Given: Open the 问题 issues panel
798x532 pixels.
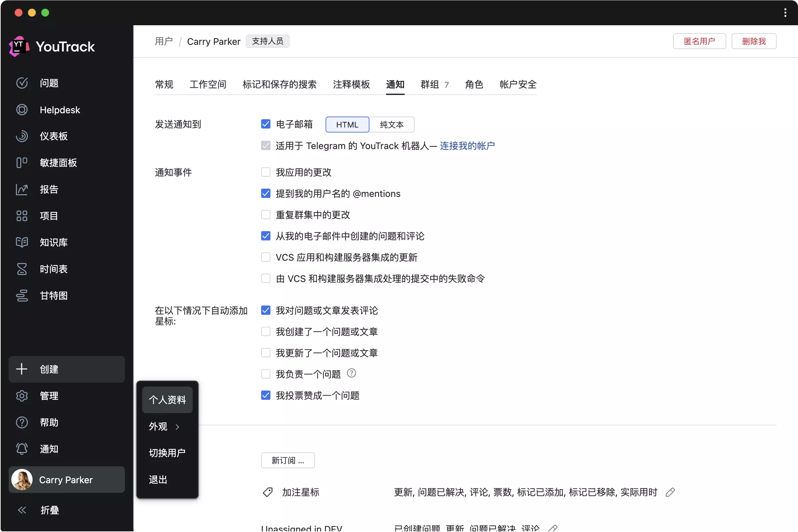Looking at the screenshot, I should (49, 83).
